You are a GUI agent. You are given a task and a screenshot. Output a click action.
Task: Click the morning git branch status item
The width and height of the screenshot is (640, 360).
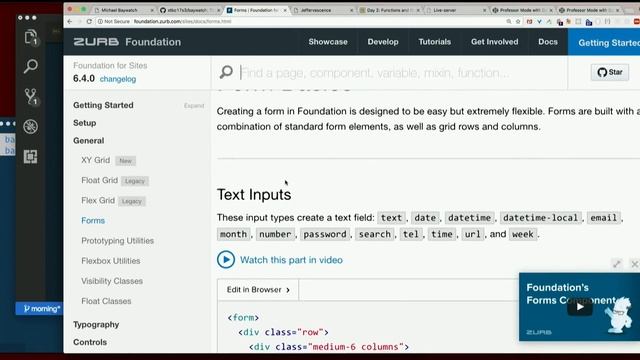tap(41, 309)
